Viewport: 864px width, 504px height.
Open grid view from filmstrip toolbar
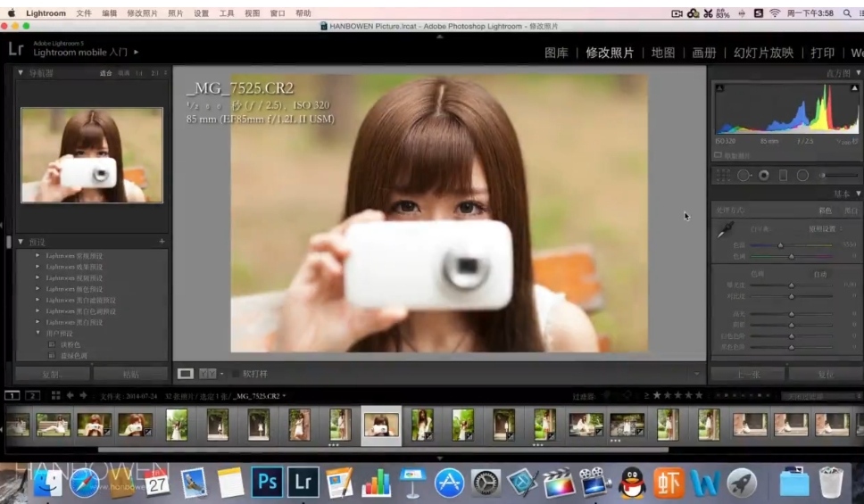tap(55, 395)
